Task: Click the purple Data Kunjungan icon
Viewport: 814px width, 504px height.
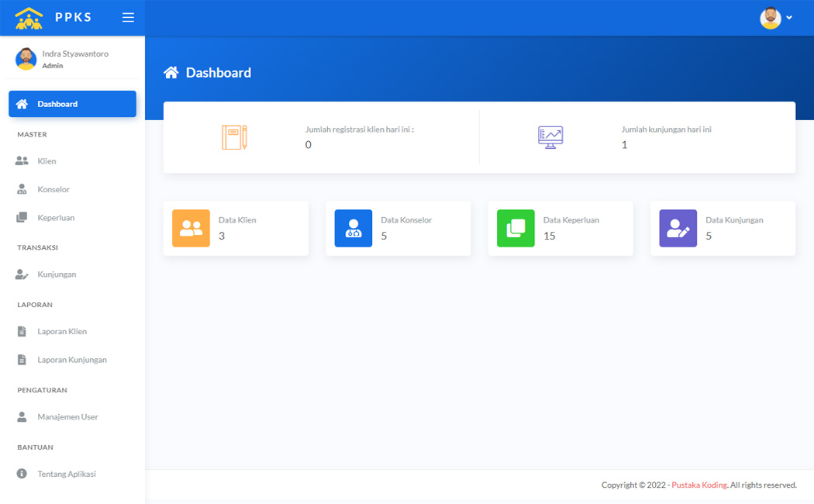Action: click(x=678, y=228)
